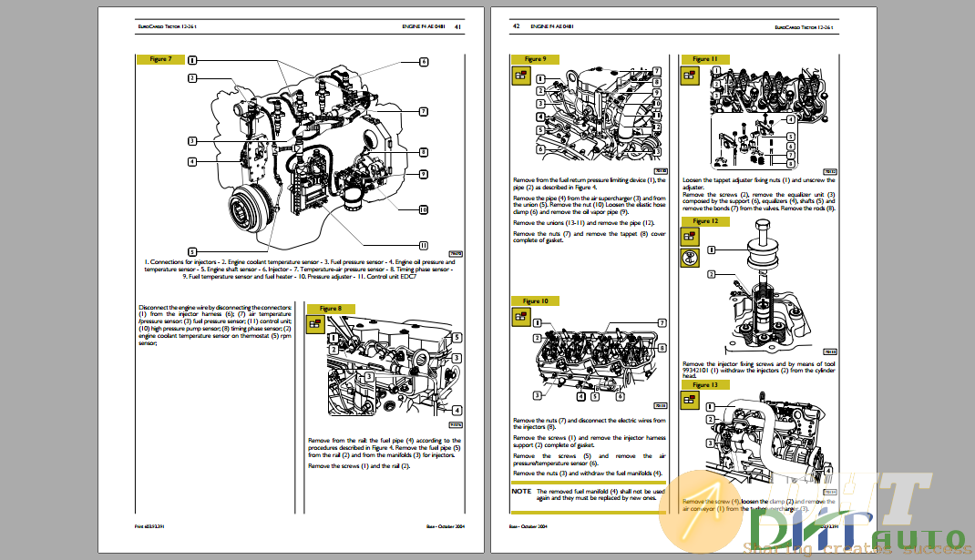
Task: Select the yellow Figure 12 label
Action: pos(705,220)
